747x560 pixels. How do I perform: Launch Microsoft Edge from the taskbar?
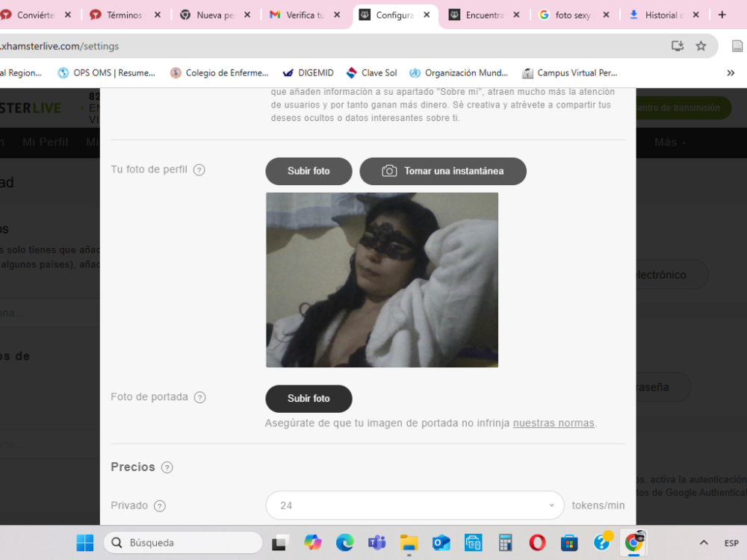pos(344,543)
